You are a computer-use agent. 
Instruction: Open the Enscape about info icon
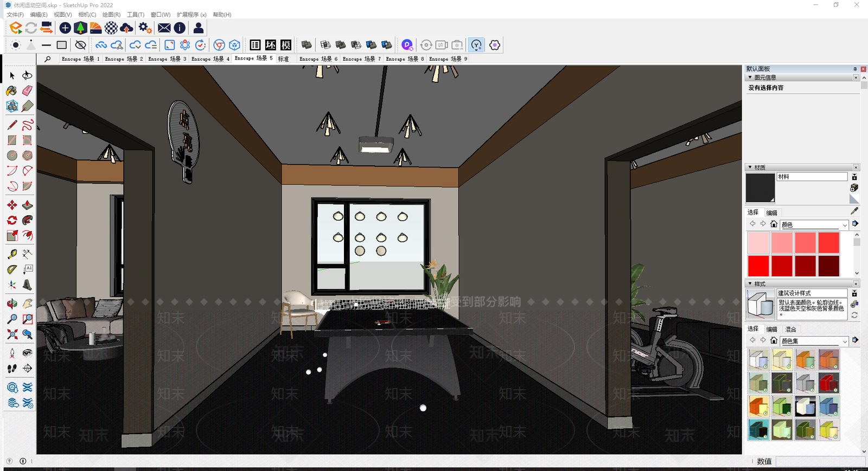(x=180, y=28)
